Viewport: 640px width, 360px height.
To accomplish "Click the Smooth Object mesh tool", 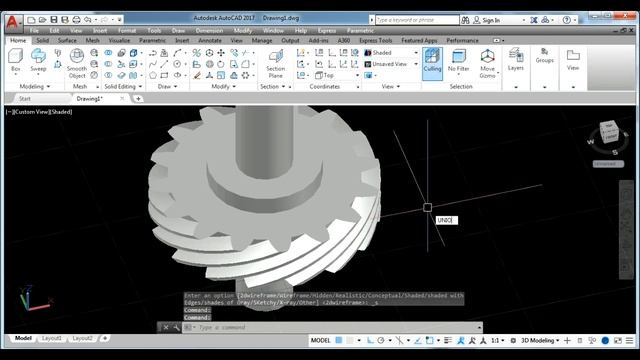I will 77,63.
